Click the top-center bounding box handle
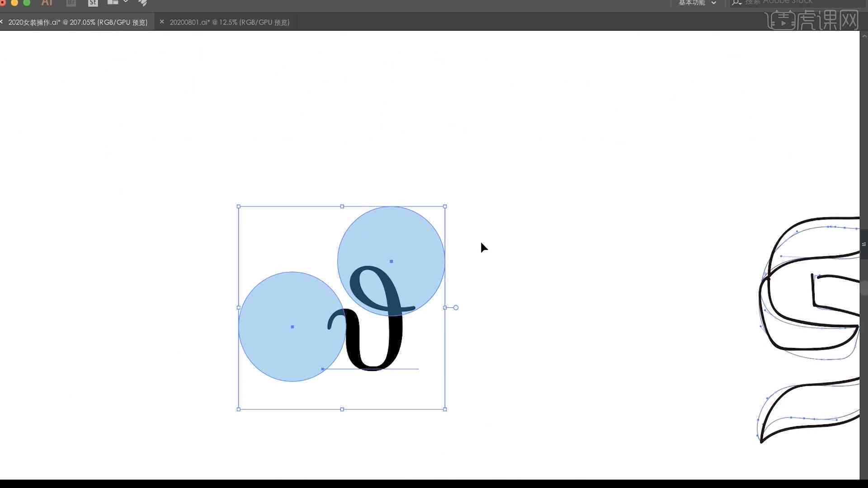This screenshot has width=868, height=488. pyautogui.click(x=342, y=206)
